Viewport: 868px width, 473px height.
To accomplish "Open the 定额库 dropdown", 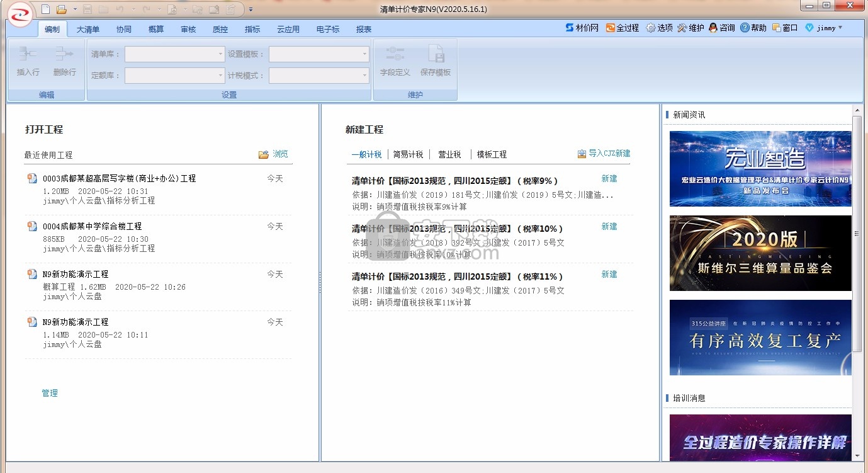I will click(174, 76).
